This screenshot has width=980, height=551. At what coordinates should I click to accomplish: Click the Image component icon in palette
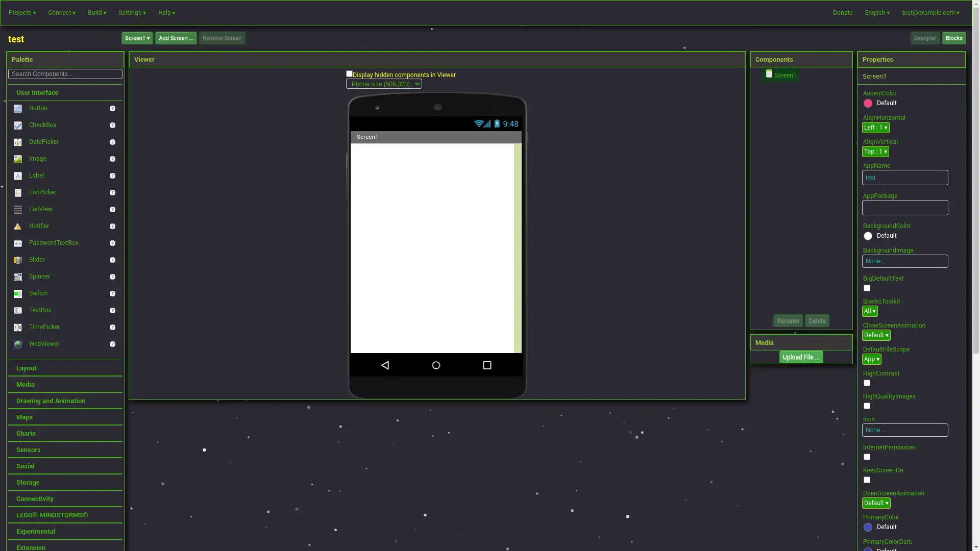(17, 159)
